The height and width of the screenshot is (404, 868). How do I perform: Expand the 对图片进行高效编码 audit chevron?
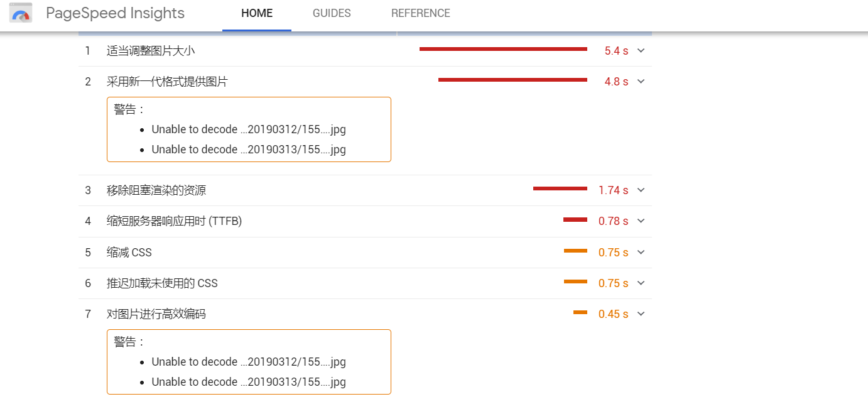pyautogui.click(x=641, y=314)
